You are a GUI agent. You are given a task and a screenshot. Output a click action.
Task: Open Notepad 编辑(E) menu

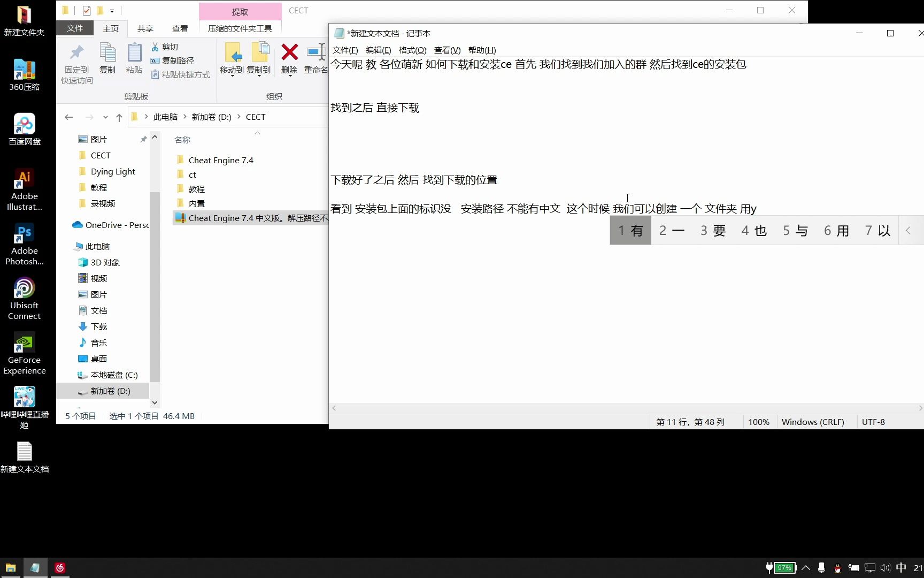379,50
